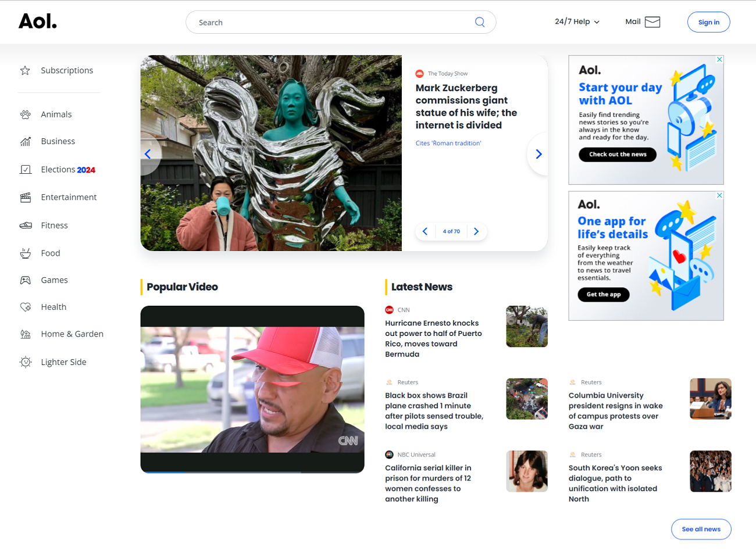Open Subscriptions in the sidebar
756x551 pixels.
(x=67, y=70)
